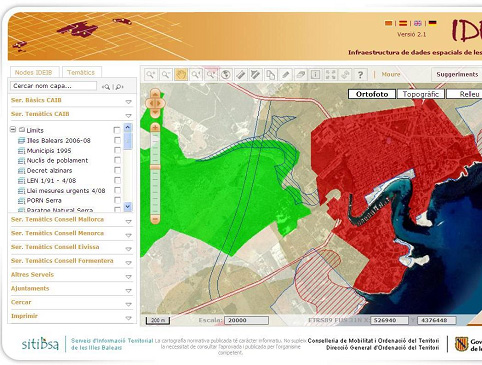Switch language with the UK flag
The image size is (482, 365).
418,23
